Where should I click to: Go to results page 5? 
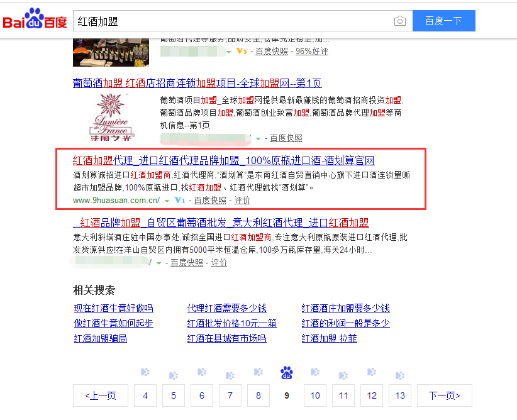pos(174,395)
